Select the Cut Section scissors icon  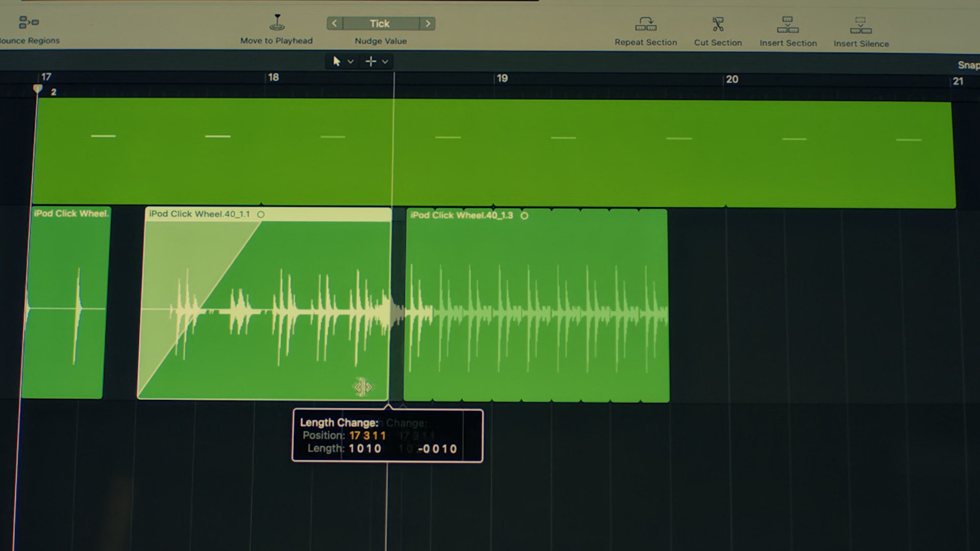coord(717,24)
